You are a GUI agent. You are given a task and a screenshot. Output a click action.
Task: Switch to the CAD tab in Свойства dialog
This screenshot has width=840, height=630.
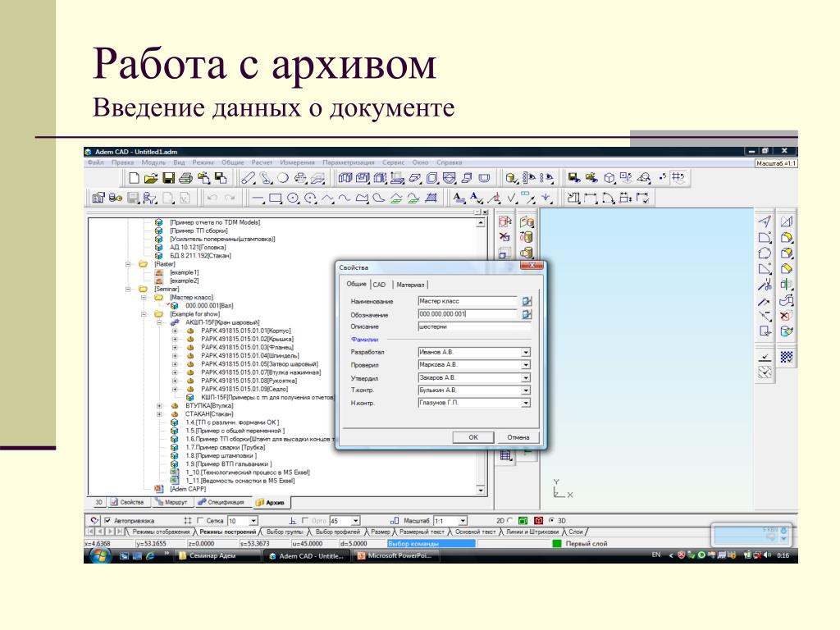(x=379, y=285)
